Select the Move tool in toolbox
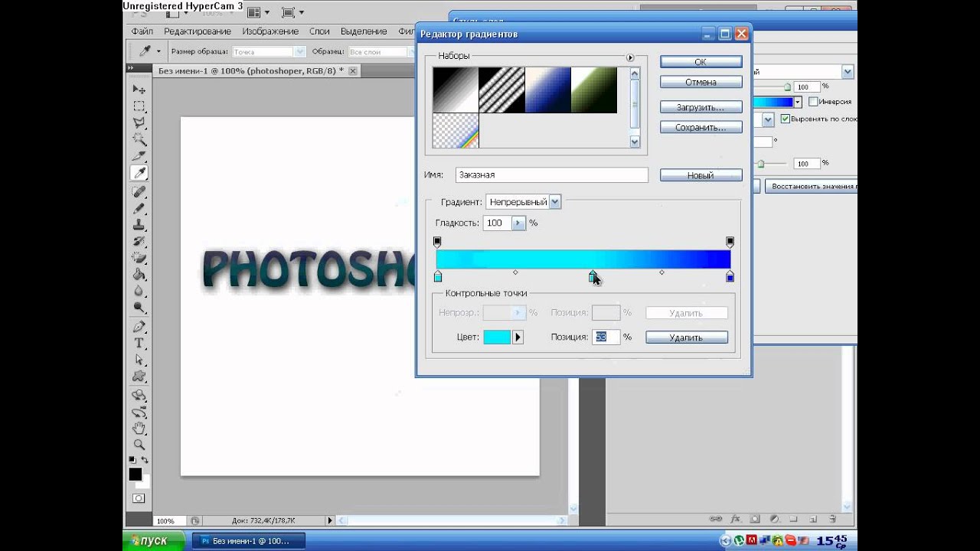The width and height of the screenshot is (980, 551). [x=139, y=90]
